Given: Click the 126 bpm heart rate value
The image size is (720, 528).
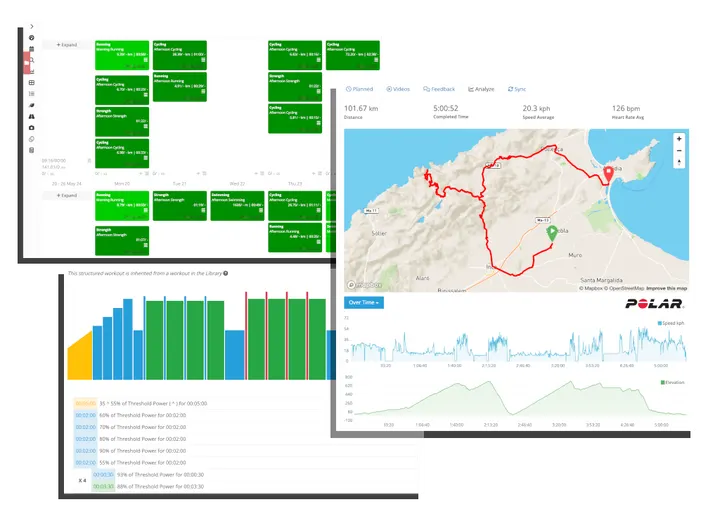Looking at the screenshot, I should (x=626, y=108).
